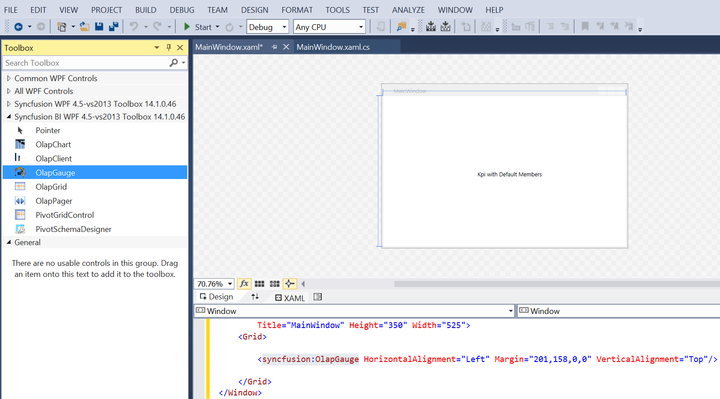Viewport: 720px width, 399px height.
Task: Start debugging with the green Start button
Action: tap(197, 27)
